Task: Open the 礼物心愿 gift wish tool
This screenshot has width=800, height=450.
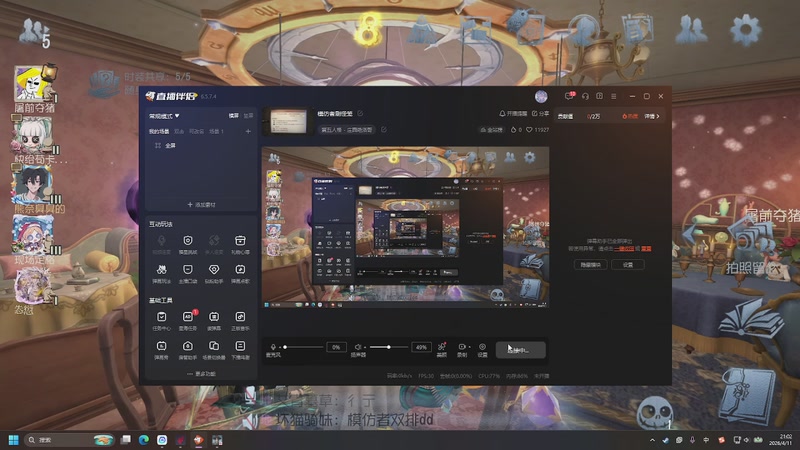Action: click(240, 241)
